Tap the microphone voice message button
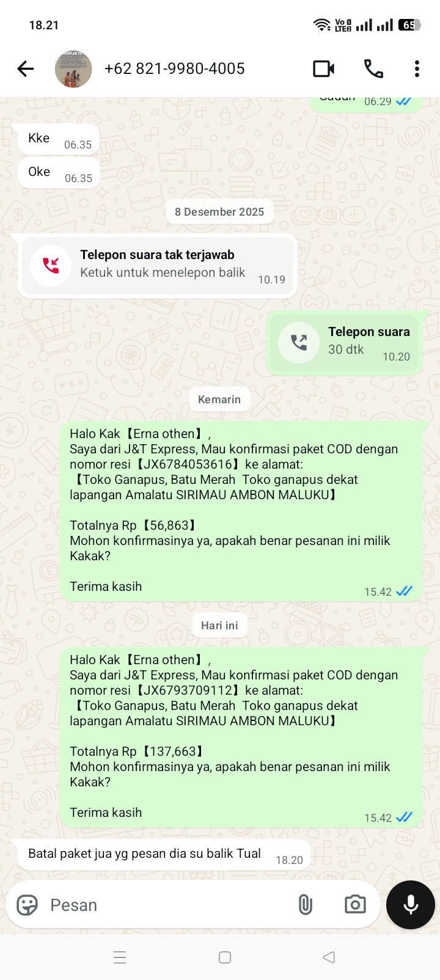 pyautogui.click(x=411, y=905)
